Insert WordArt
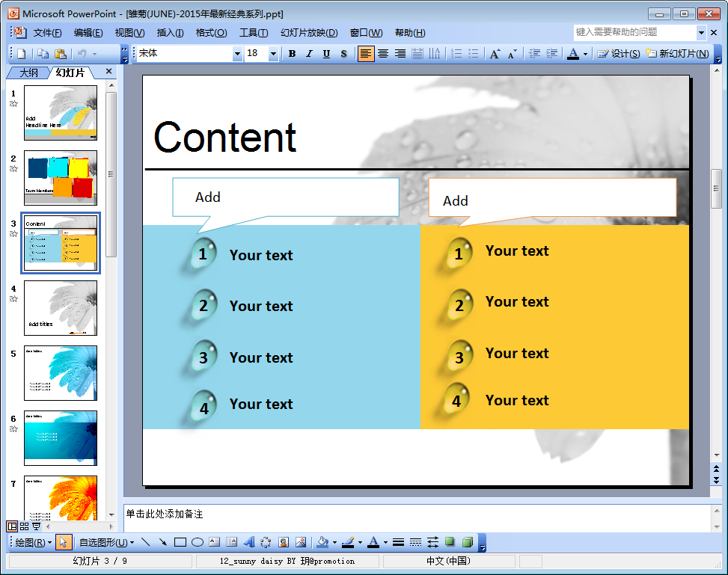 (249, 542)
